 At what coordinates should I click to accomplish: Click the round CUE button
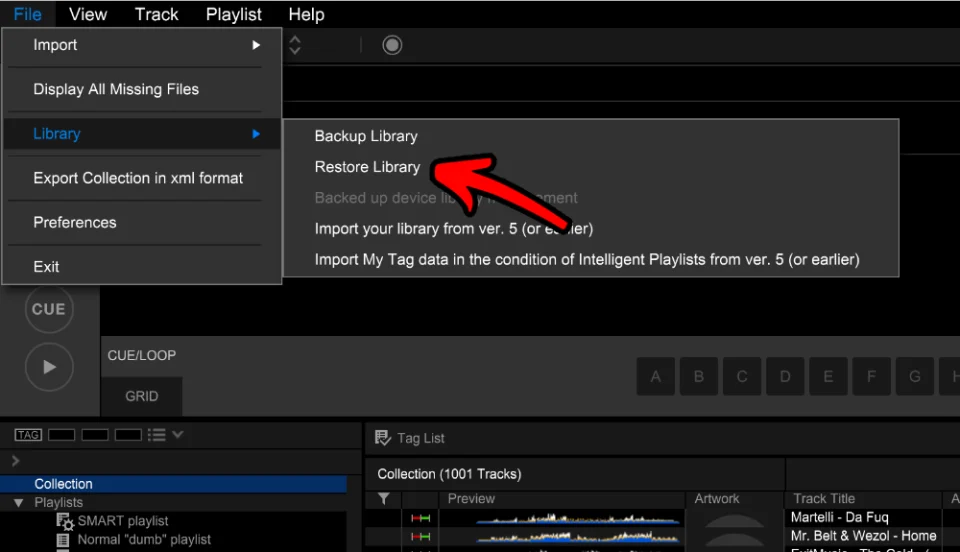coord(49,309)
